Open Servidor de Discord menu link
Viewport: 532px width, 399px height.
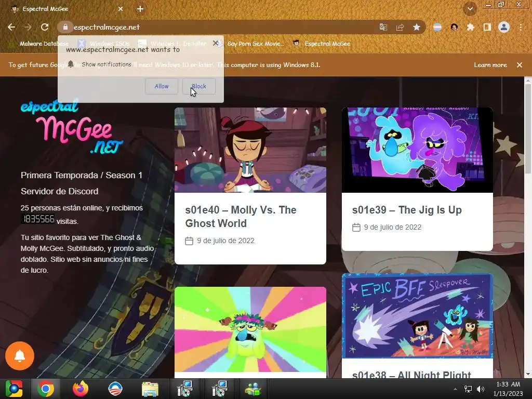[x=59, y=191]
